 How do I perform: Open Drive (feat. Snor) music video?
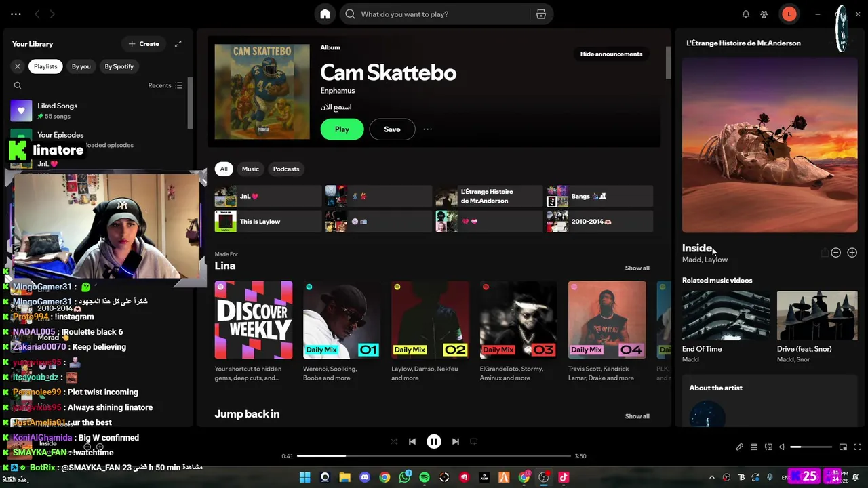coord(817,327)
